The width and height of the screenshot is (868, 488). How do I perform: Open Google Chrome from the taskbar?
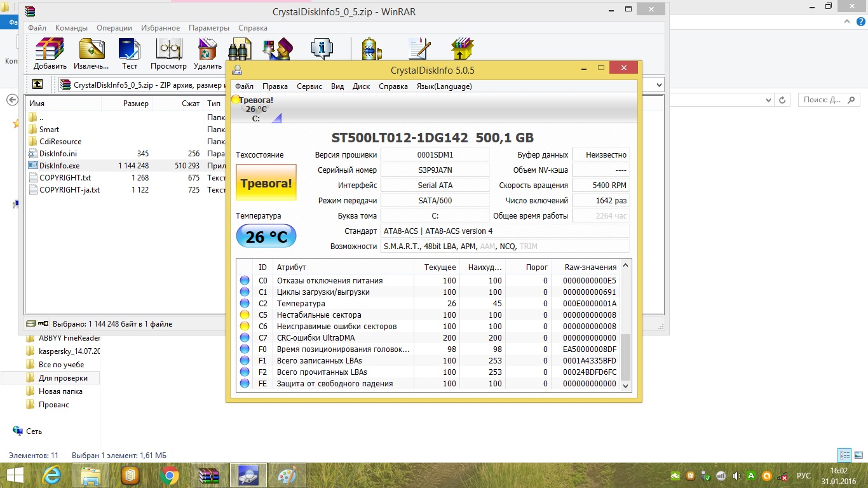[170, 475]
